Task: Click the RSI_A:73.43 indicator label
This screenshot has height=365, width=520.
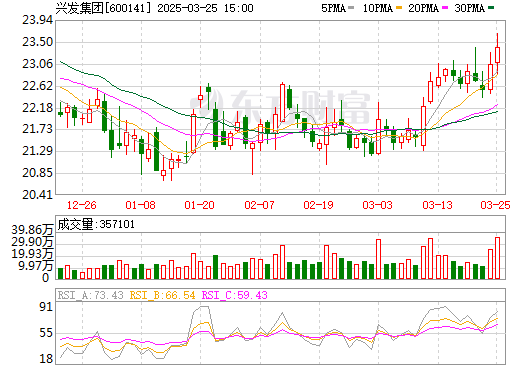Action: tap(91, 295)
